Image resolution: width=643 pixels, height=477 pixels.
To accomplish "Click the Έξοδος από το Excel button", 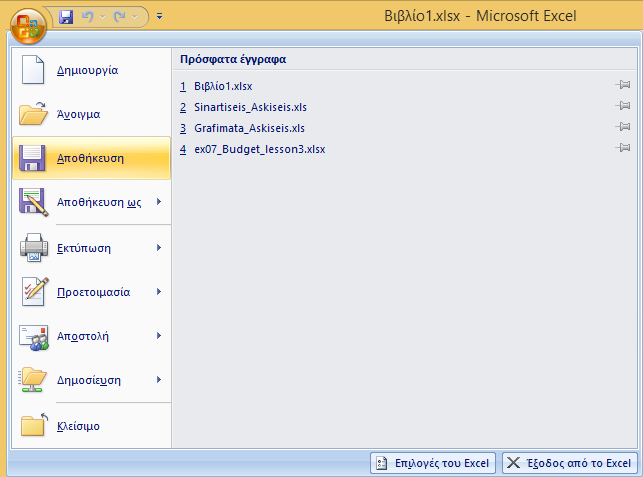I will coord(570,463).
